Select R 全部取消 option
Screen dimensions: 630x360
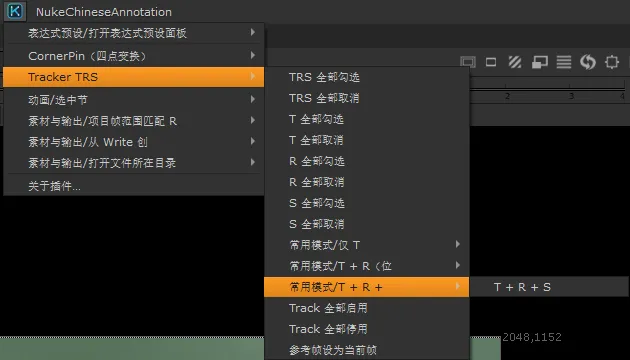[x=366, y=182]
